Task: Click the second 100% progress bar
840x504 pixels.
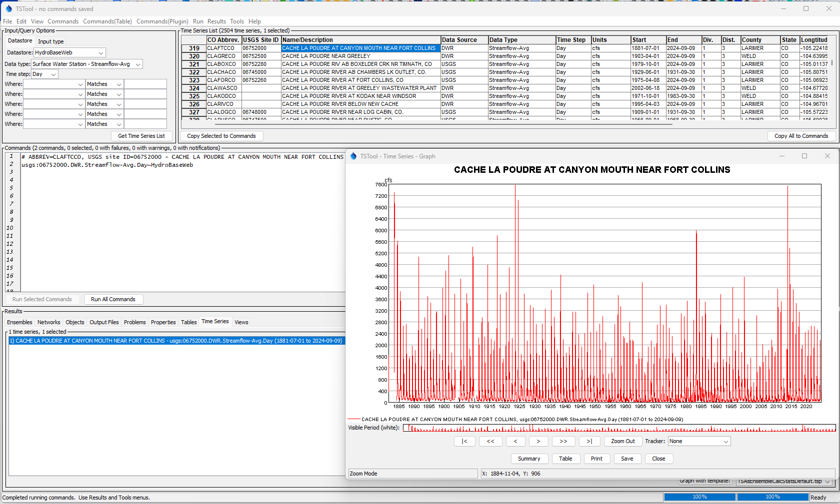Action: (x=772, y=497)
